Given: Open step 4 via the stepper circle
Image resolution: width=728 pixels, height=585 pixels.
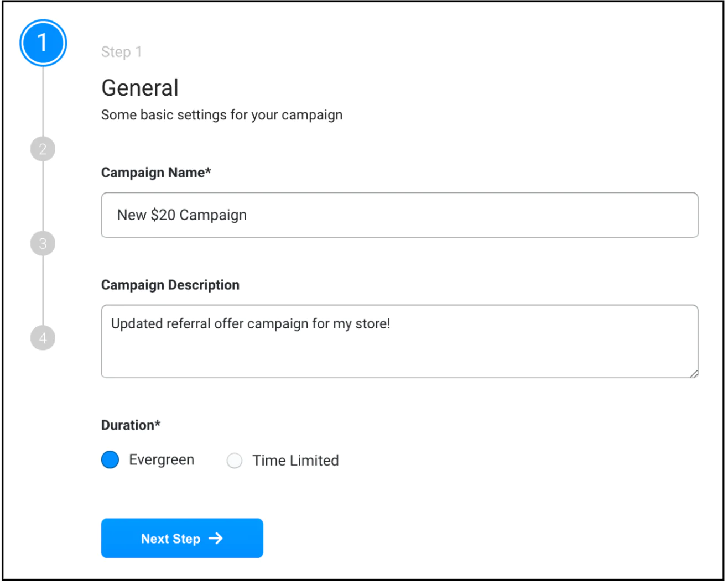Looking at the screenshot, I should pyautogui.click(x=43, y=338).
